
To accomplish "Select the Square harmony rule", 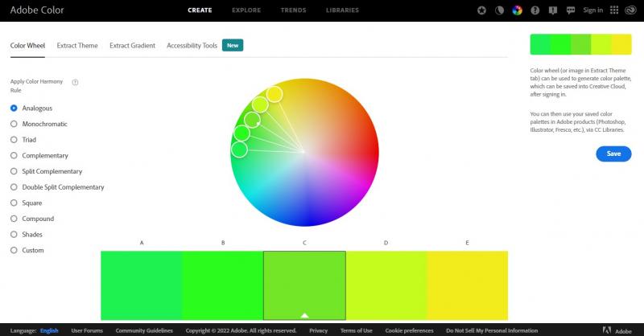I will click(27, 203).
